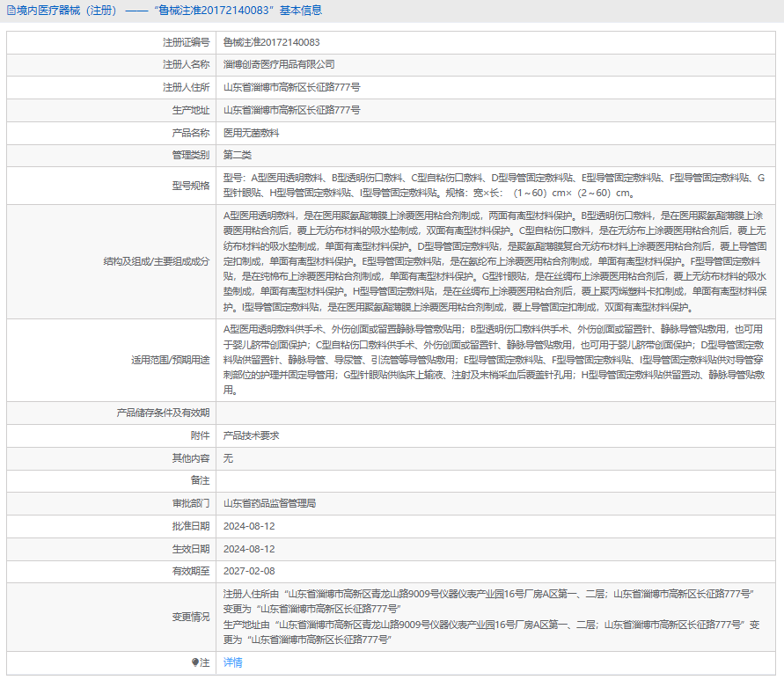Click approval department 山东省药品监督管理局
784x680 pixels.
pos(269,503)
